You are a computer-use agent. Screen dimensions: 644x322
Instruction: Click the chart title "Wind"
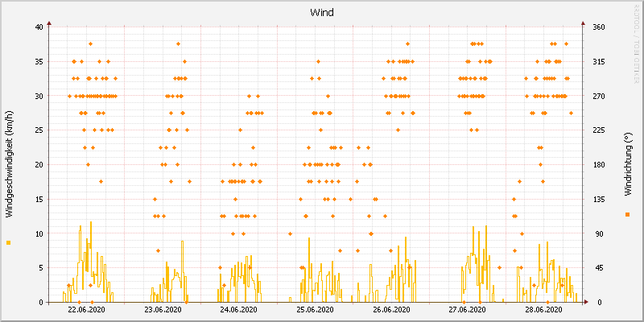(322, 12)
